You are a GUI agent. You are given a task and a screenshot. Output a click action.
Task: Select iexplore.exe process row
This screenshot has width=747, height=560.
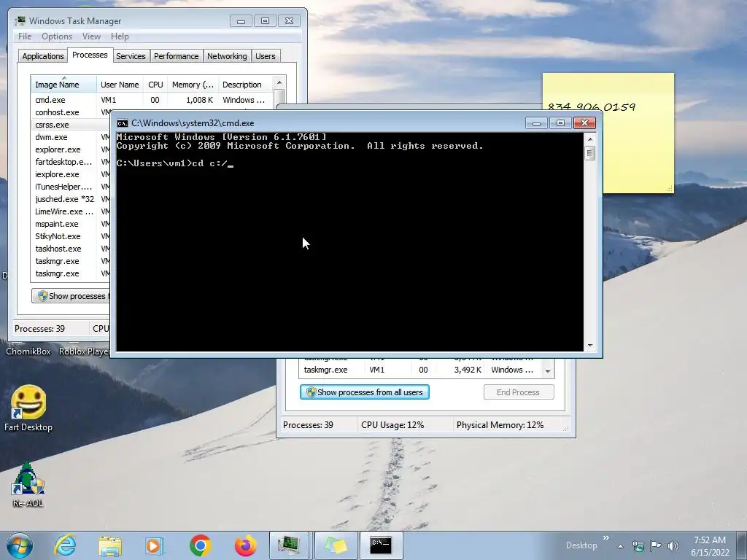tap(71, 174)
